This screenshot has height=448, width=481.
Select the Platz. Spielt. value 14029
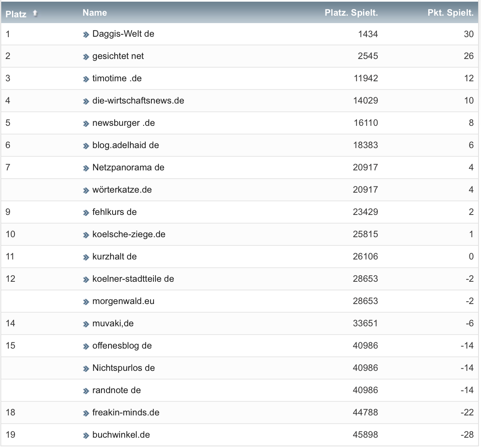(365, 101)
